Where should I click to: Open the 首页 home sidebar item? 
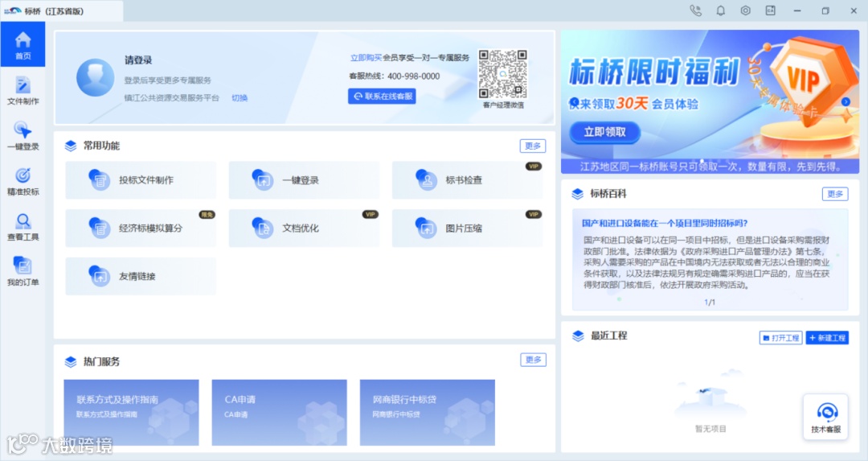pos(23,45)
